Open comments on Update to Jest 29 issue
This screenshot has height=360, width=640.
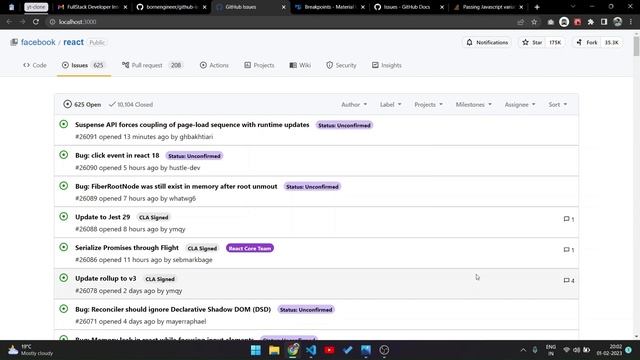(x=569, y=219)
